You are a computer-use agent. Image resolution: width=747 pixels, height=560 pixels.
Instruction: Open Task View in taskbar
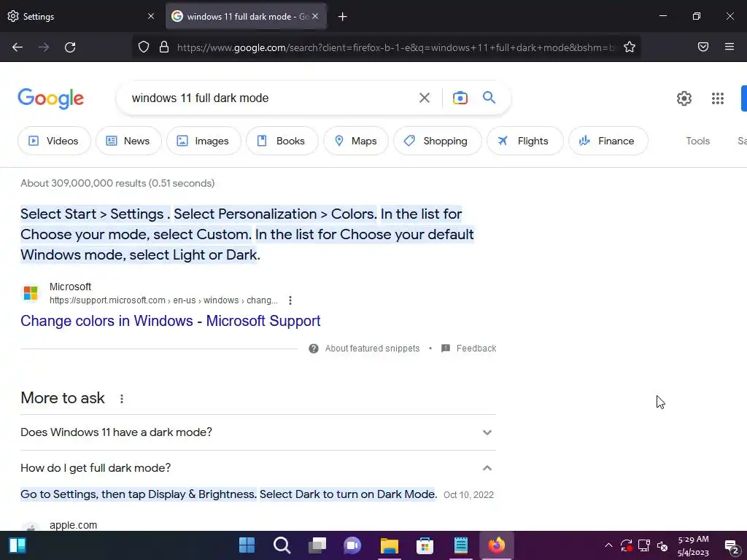point(317,545)
